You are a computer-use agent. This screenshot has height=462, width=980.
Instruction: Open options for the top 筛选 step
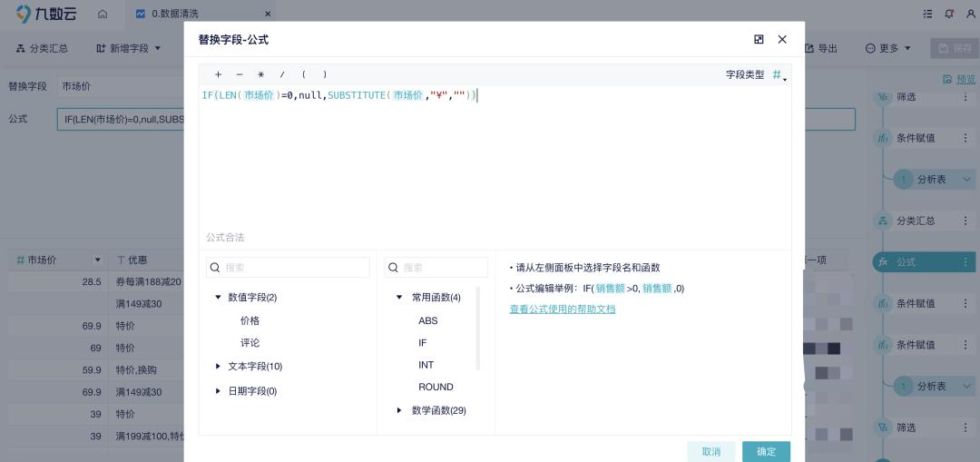click(x=965, y=97)
